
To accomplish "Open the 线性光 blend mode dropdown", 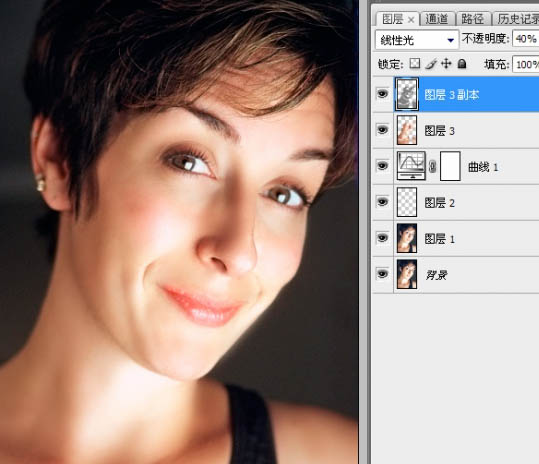I will (x=417, y=40).
